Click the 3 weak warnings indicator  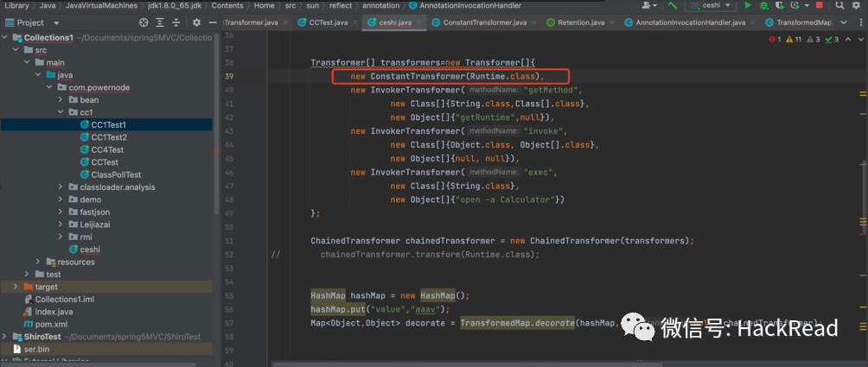tap(813, 39)
